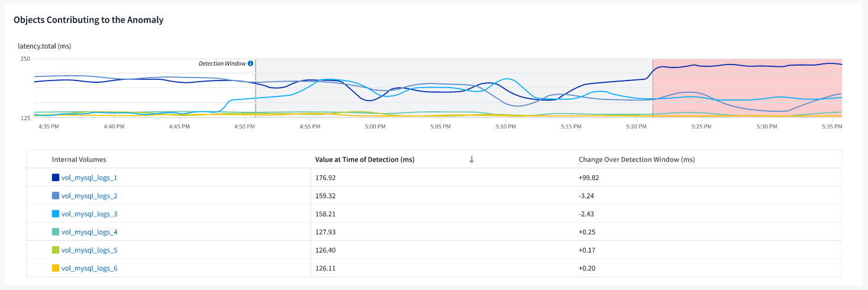
Task: Open the vol_mysql_logs_3 volume link
Action: 89,214
